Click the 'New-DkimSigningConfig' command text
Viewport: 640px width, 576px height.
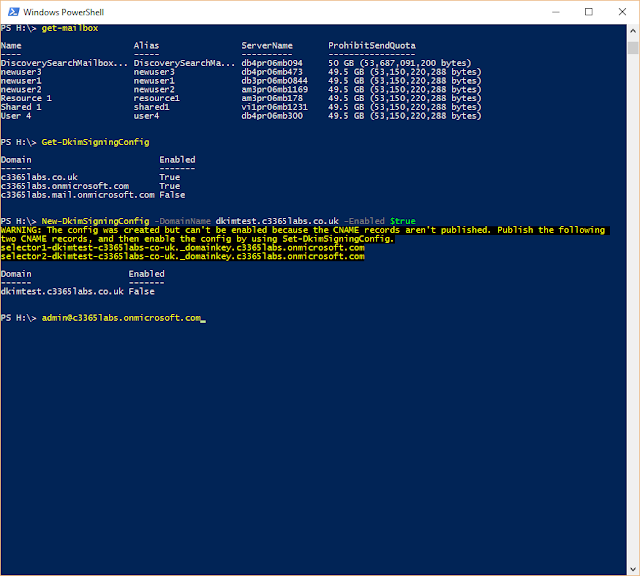click(96, 221)
